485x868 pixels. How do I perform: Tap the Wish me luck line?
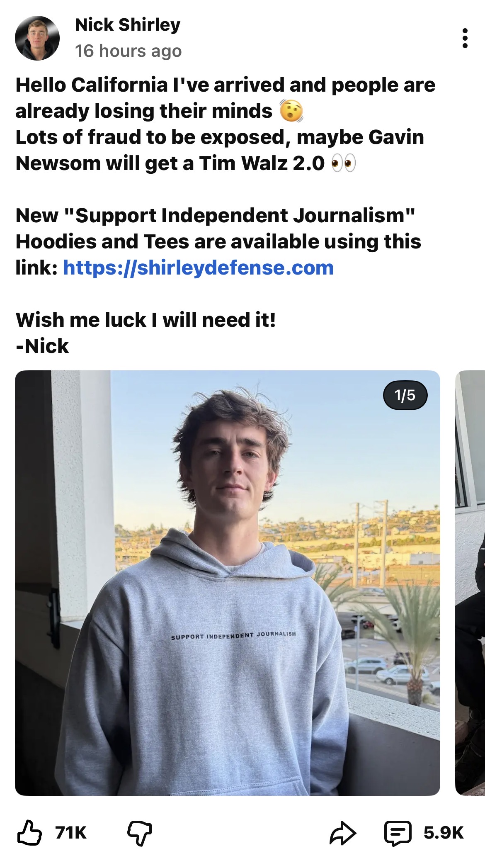145,320
